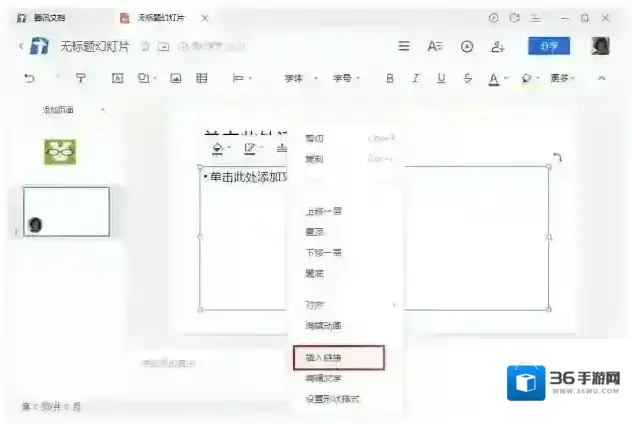Click the slide count text in status bar

pyautogui.click(x=51, y=407)
